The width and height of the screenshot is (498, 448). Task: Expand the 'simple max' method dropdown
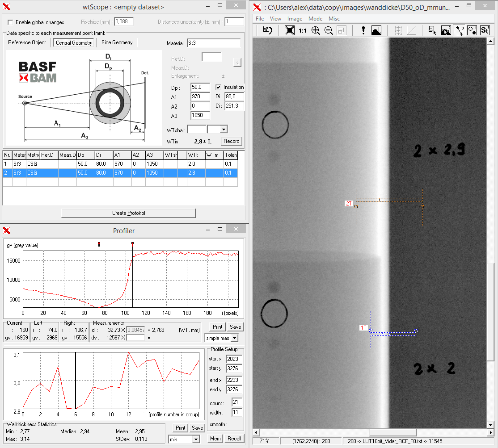pyautogui.click(x=234, y=338)
